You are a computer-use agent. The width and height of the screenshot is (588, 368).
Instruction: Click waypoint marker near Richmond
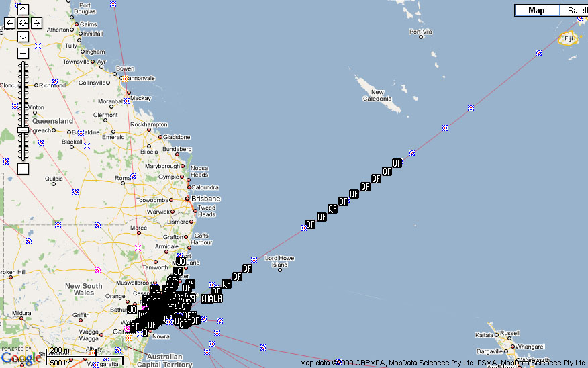coord(55,82)
